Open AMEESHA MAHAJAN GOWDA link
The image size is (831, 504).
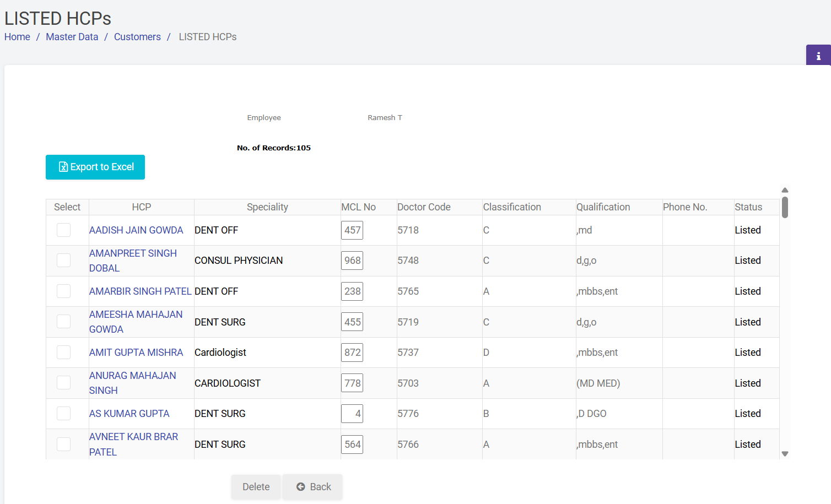pyautogui.click(x=136, y=322)
